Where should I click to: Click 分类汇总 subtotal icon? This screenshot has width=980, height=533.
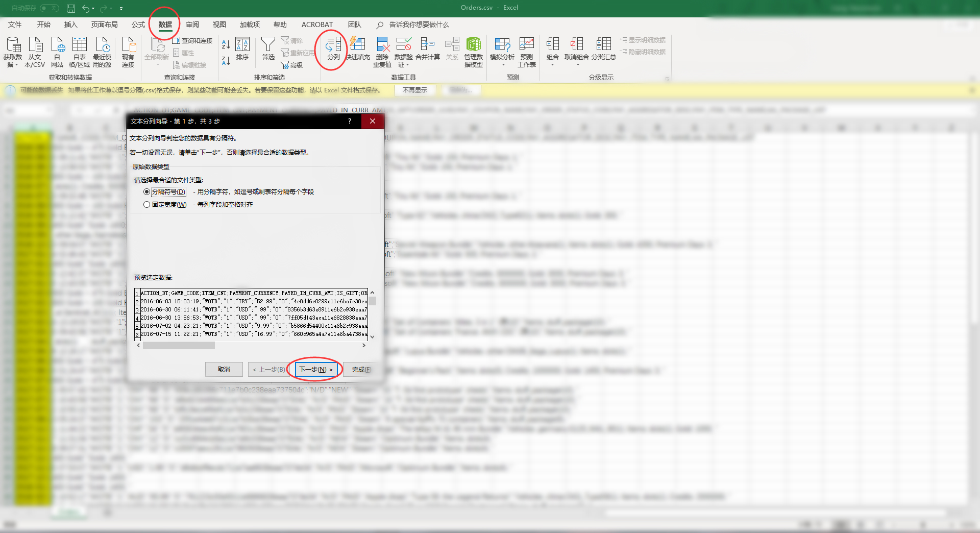(x=604, y=49)
